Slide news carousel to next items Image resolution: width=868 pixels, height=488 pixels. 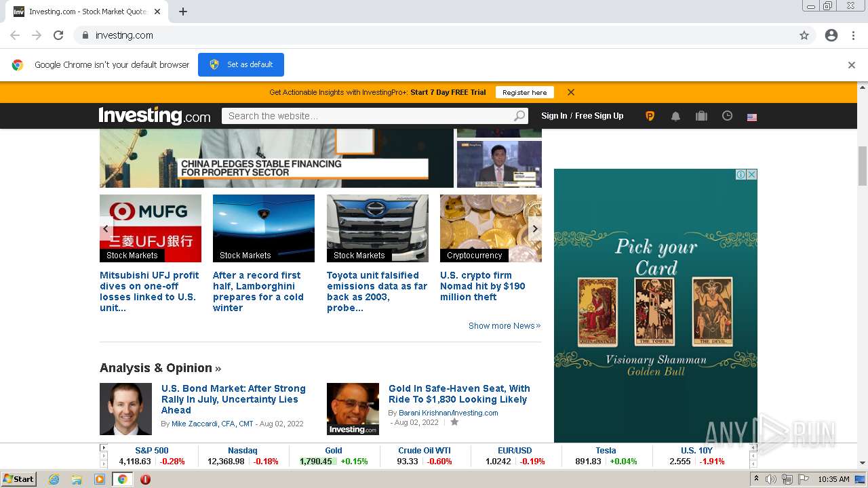point(535,229)
